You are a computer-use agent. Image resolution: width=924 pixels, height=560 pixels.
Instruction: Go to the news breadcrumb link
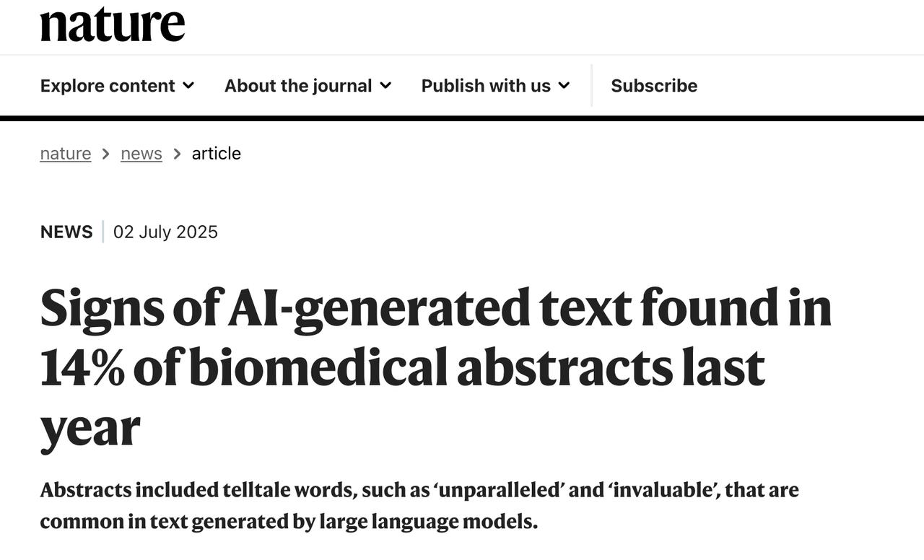141,154
